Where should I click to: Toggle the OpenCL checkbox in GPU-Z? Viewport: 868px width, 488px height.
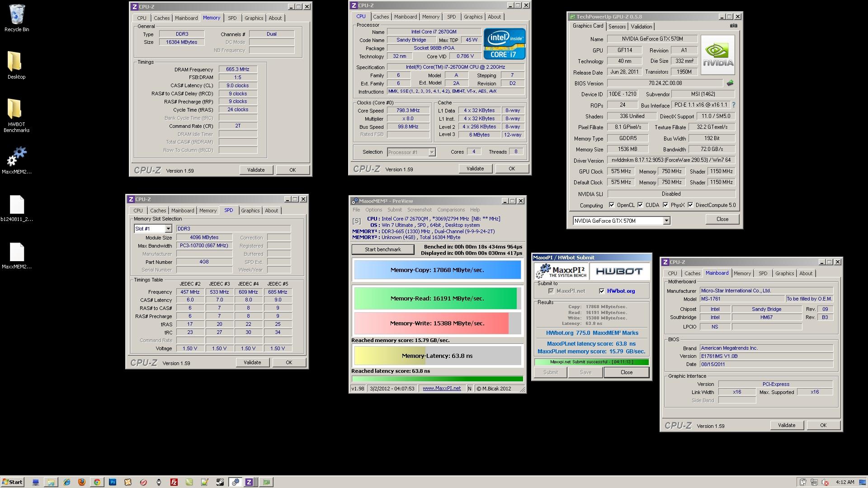coord(612,205)
